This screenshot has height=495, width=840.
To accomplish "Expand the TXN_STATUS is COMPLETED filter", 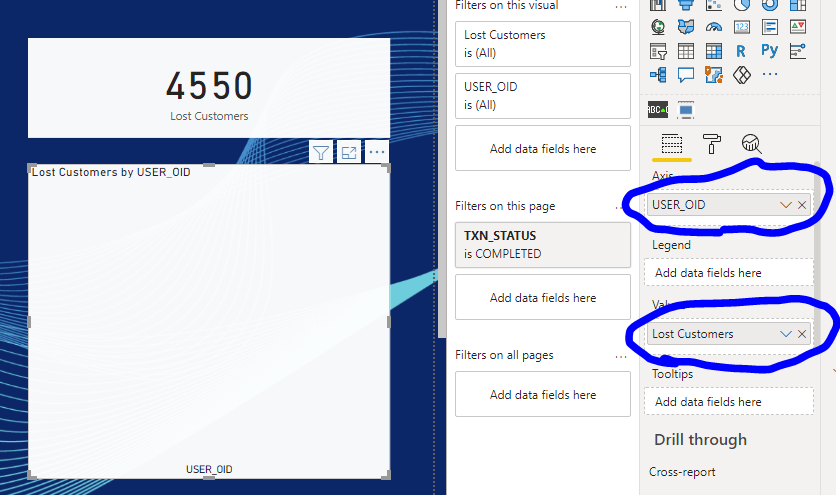I will point(543,245).
